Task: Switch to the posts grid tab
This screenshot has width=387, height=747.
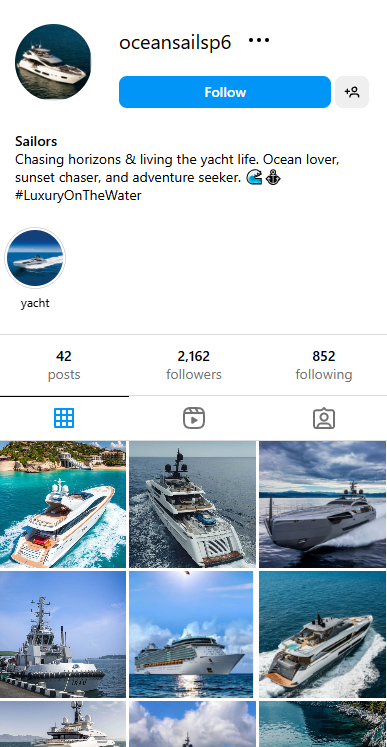Action: pos(64,418)
